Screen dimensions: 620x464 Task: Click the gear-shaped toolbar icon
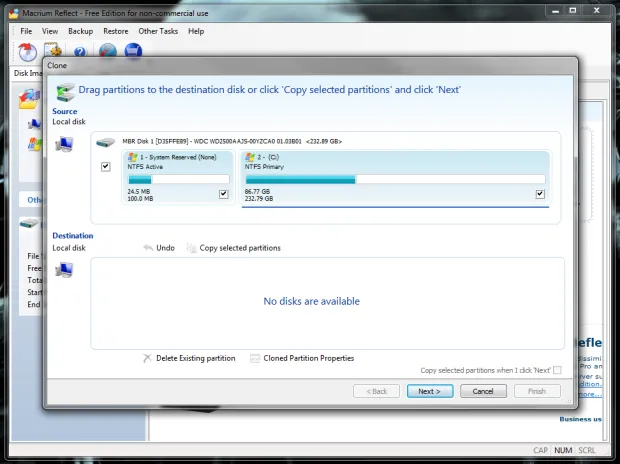pyautogui.click(x=54, y=51)
